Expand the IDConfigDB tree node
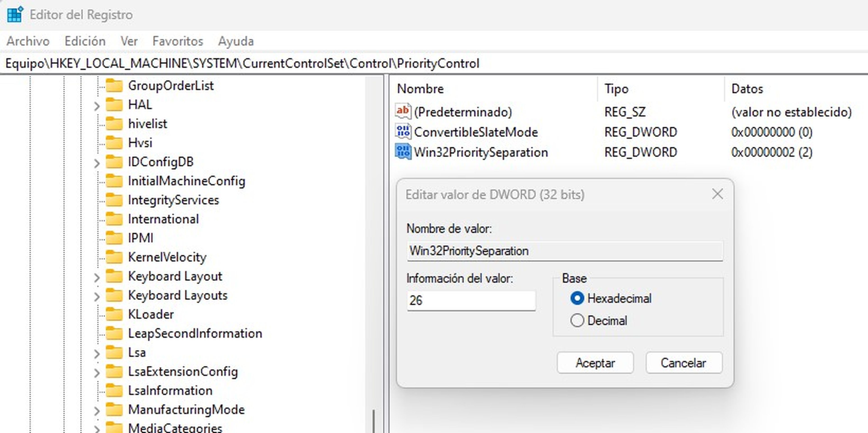The width and height of the screenshot is (868, 433). [x=97, y=163]
